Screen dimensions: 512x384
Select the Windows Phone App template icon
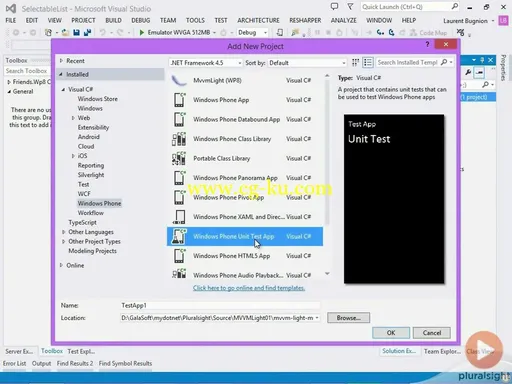coord(179,100)
